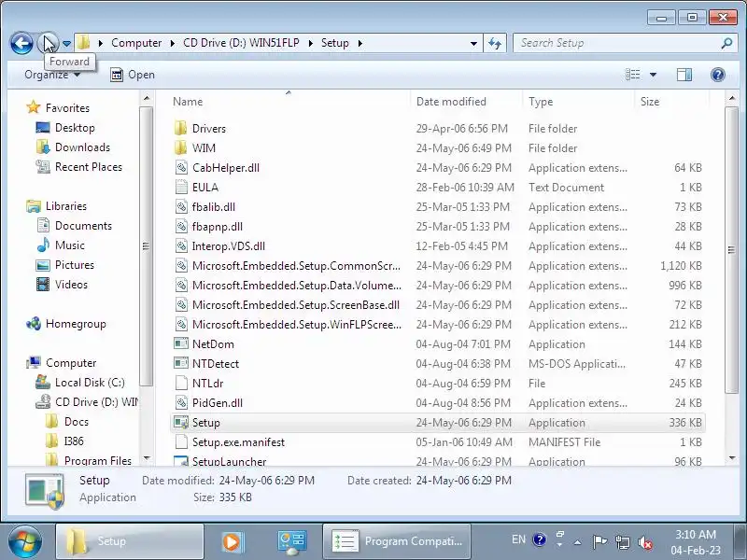The image size is (747, 560).
Task: Click Computer in the address breadcrumb
Action: pyautogui.click(x=136, y=43)
